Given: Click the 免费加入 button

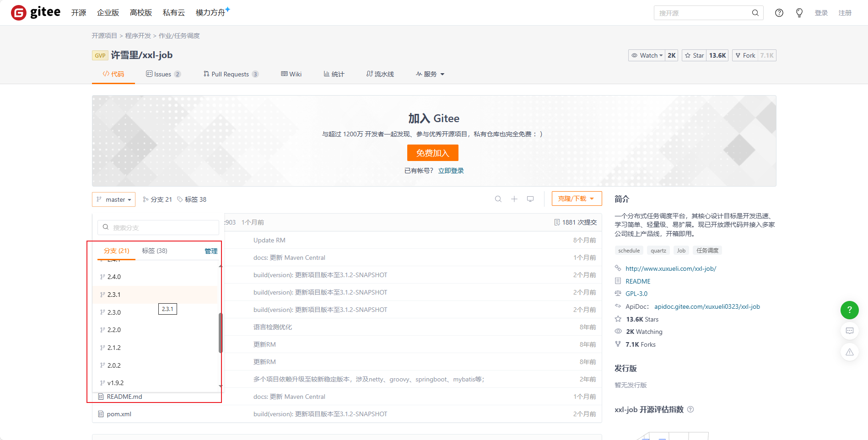Looking at the screenshot, I should click(x=433, y=153).
